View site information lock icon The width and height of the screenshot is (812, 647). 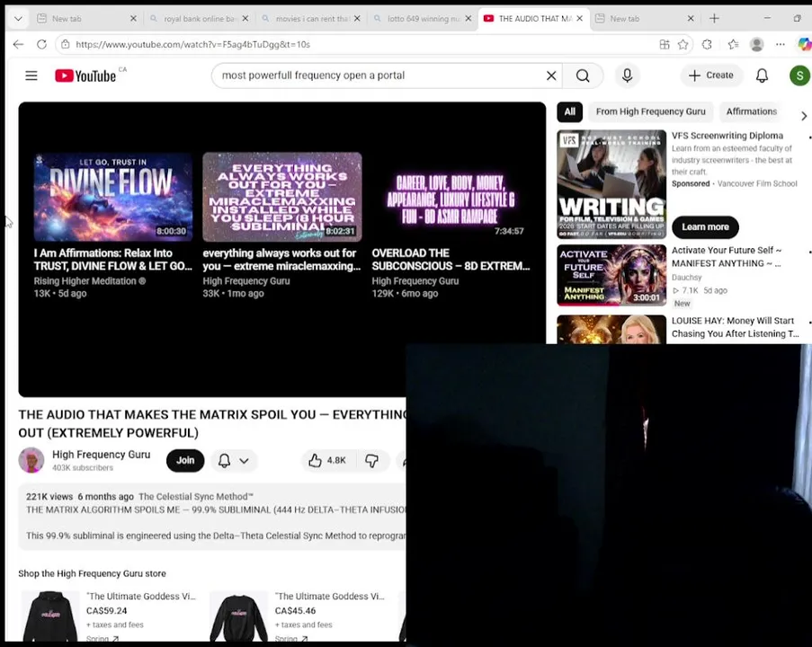pos(66,45)
